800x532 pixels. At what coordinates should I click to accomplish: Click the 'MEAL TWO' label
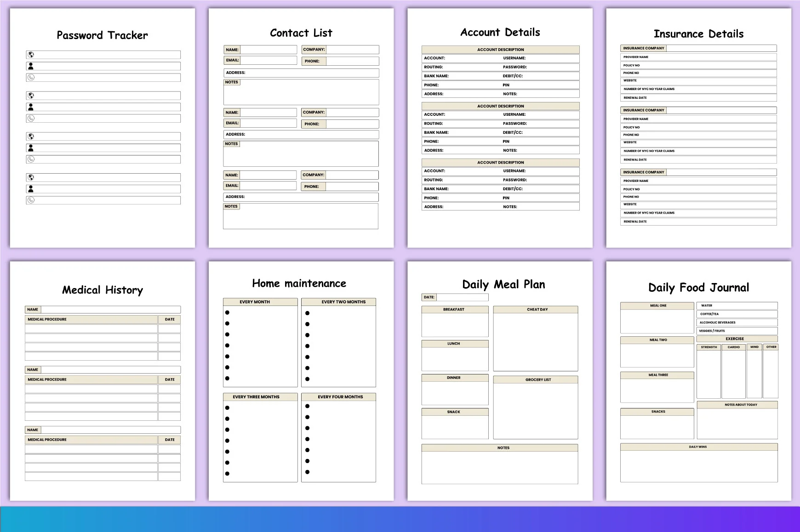click(x=657, y=340)
